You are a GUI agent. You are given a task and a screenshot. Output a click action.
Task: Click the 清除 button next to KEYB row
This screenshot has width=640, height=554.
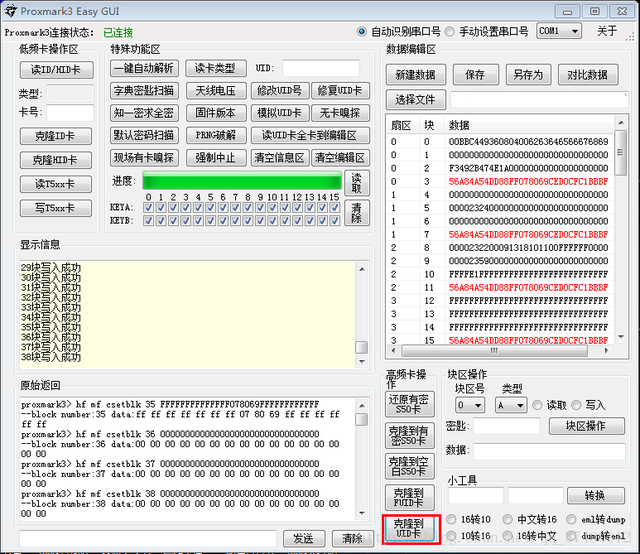tap(355, 212)
